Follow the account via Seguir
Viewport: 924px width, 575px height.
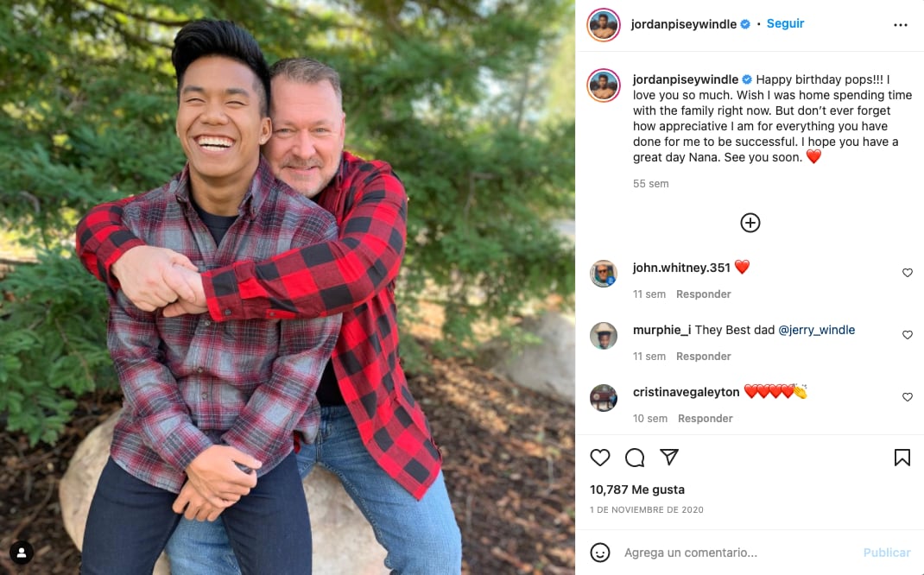[x=785, y=23]
